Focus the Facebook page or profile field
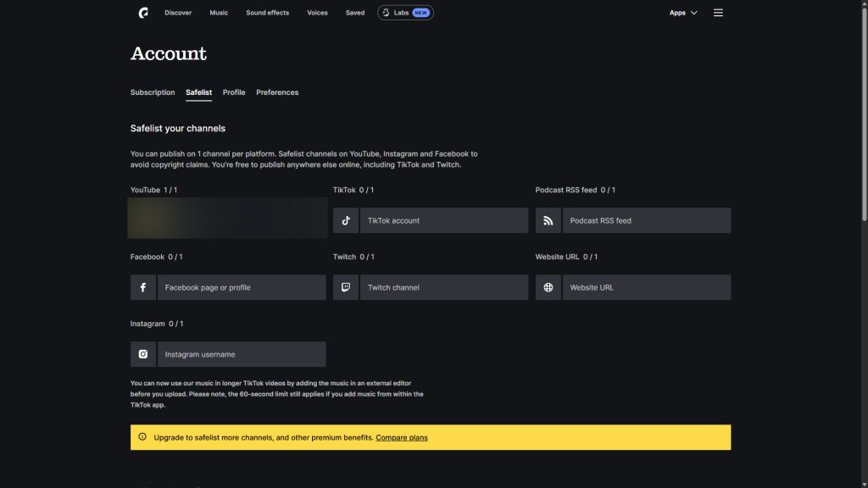Screen dimensions: 868x488 (x=242, y=288)
